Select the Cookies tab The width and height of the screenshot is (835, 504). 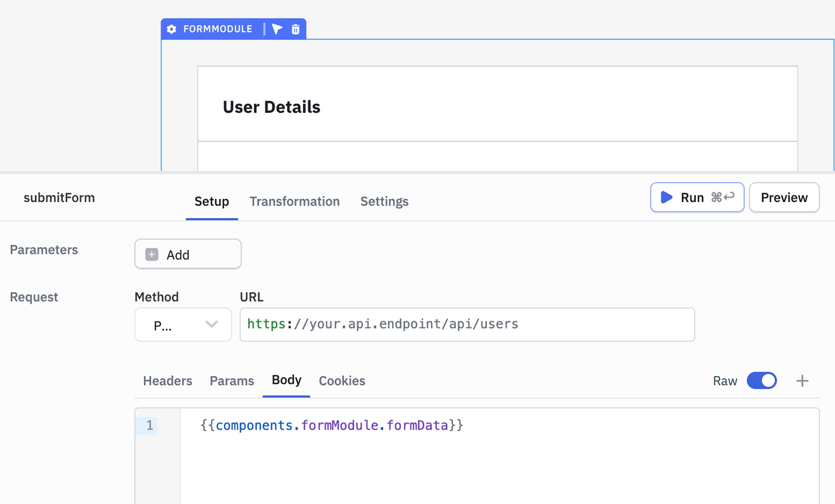(x=342, y=381)
